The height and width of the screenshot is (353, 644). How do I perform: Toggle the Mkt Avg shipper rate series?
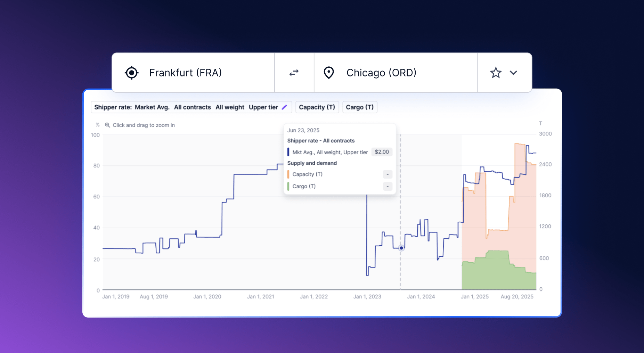pyautogui.click(x=288, y=152)
